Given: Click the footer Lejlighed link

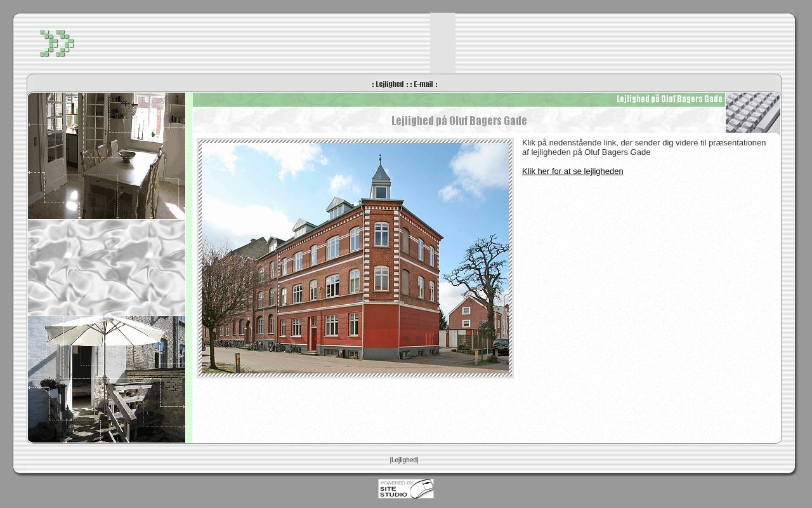Looking at the screenshot, I should point(404,460).
